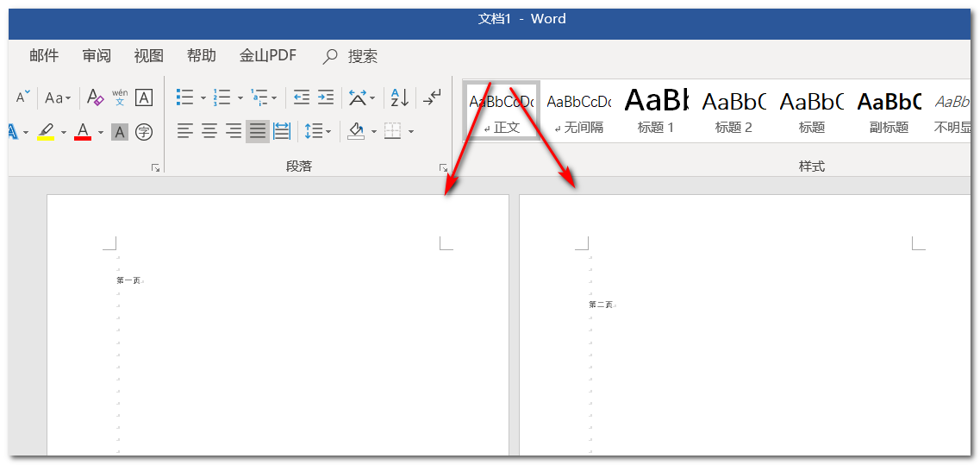Open the numbering library dropdown arrow
Screen dimensions: 980x465
240,98
